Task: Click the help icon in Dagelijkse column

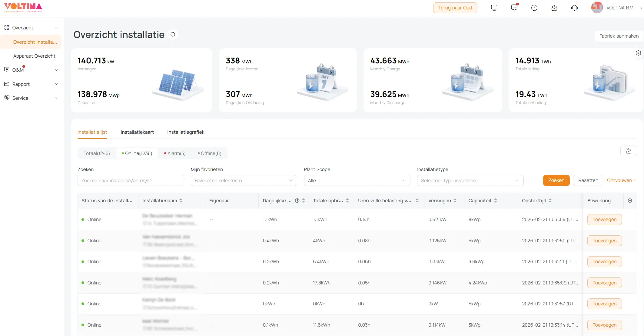Action: pos(297,200)
